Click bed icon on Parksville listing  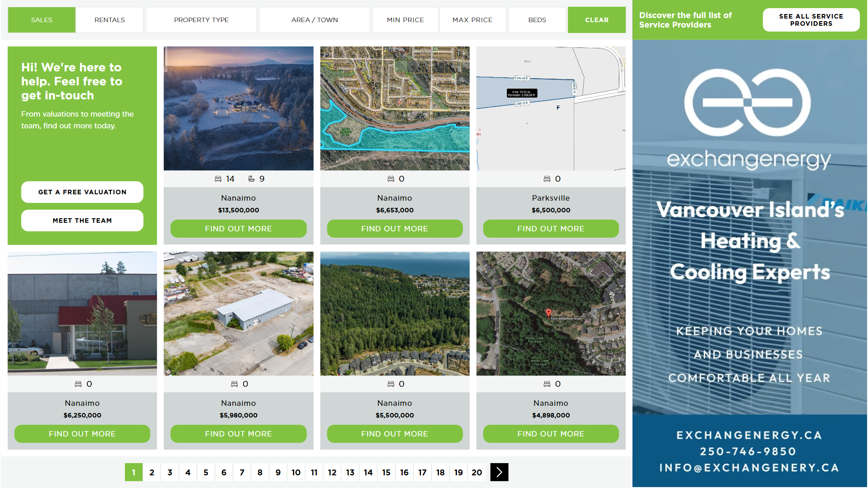(x=547, y=179)
